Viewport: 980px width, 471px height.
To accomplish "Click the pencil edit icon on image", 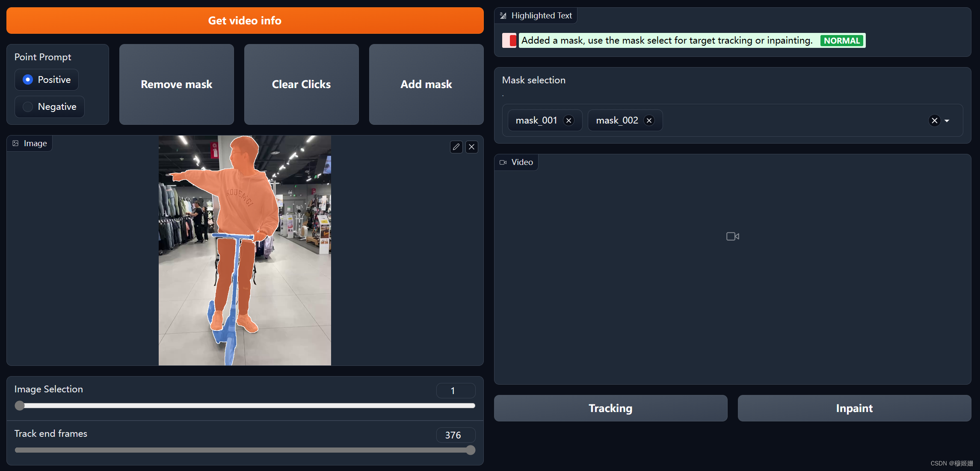I will (456, 147).
